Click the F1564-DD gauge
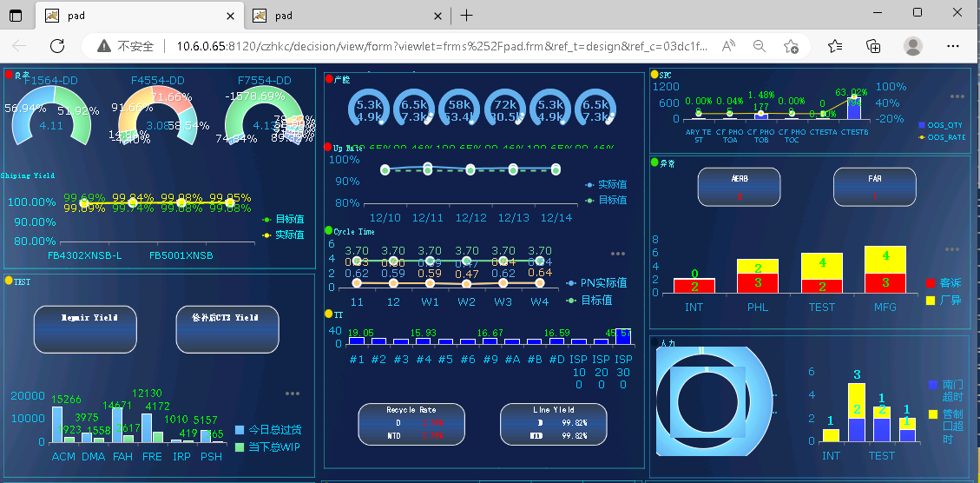 pos(52,116)
